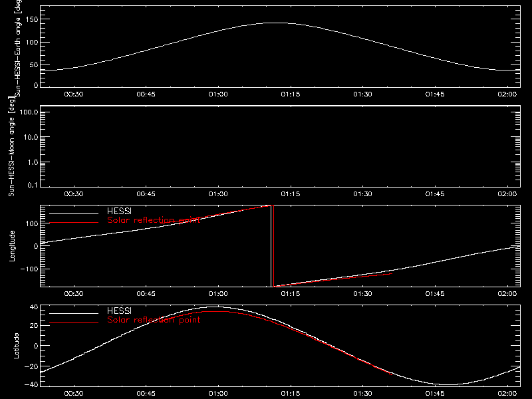This screenshot has width=532, height=399.
Task: Click the 100.0 tick on Moon angle axis
Action: click(29, 112)
